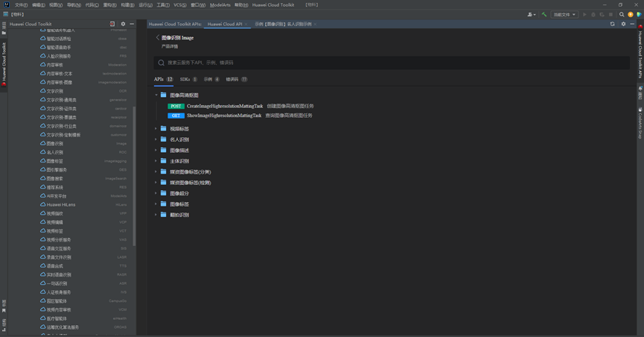Open the ModelArts menu

pos(220,5)
